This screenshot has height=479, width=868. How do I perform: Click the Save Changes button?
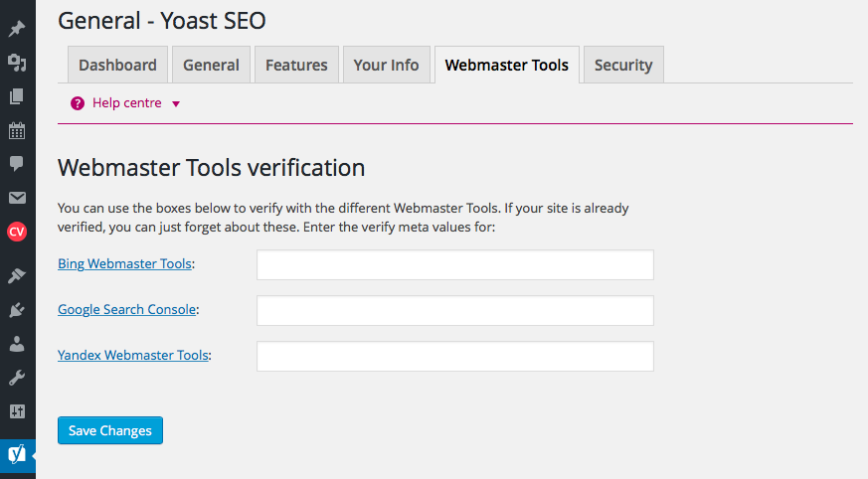(x=110, y=430)
